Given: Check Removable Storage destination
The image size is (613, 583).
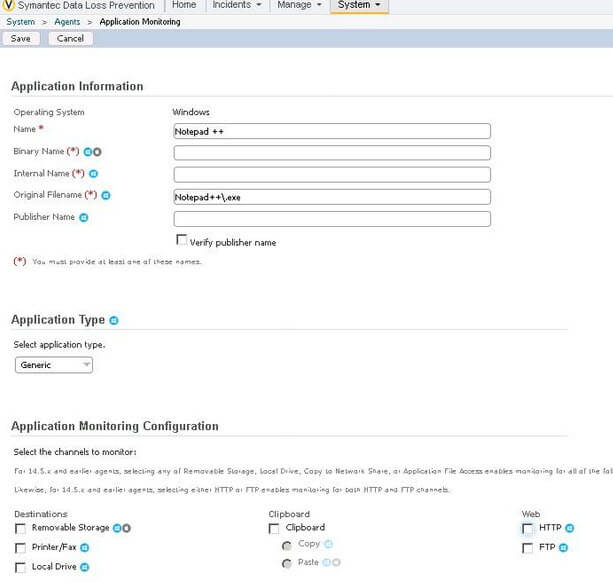Looking at the screenshot, I should [20, 529].
